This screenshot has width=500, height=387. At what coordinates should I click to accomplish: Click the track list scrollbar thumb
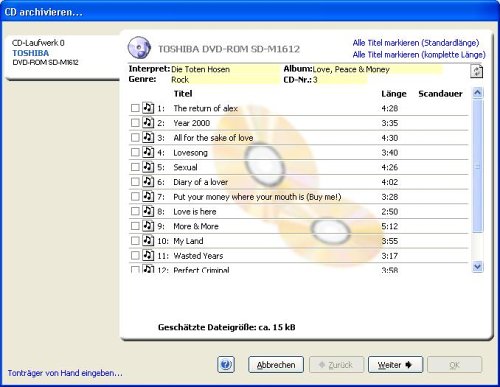click(x=478, y=166)
